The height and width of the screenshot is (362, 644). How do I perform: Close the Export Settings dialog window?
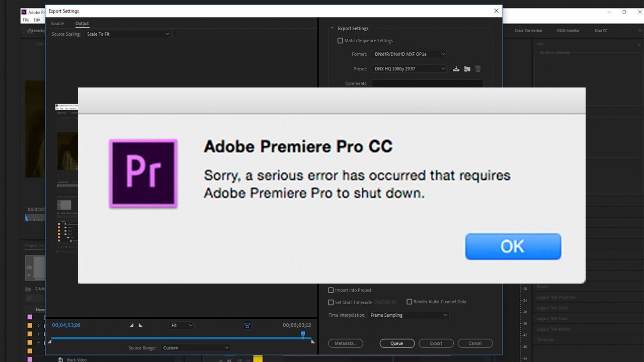(496, 11)
